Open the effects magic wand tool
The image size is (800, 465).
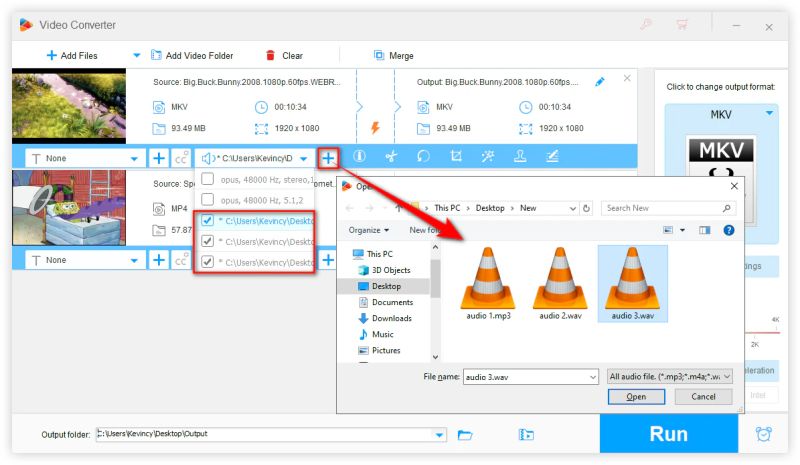(488, 156)
